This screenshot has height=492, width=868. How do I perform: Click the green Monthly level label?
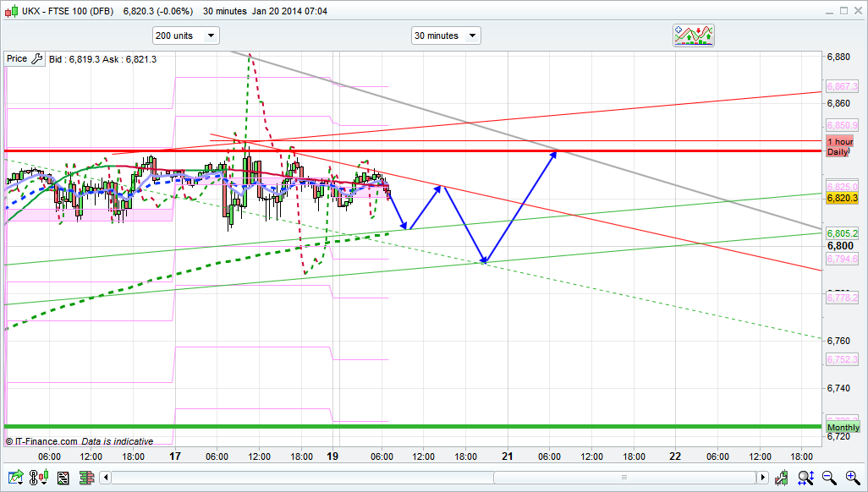tap(843, 428)
